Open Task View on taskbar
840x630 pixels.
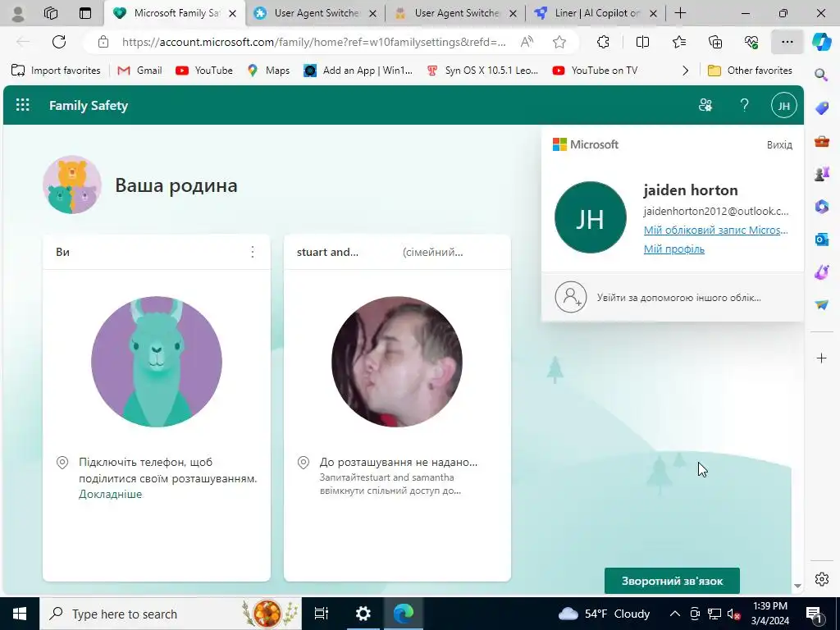click(x=322, y=614)
